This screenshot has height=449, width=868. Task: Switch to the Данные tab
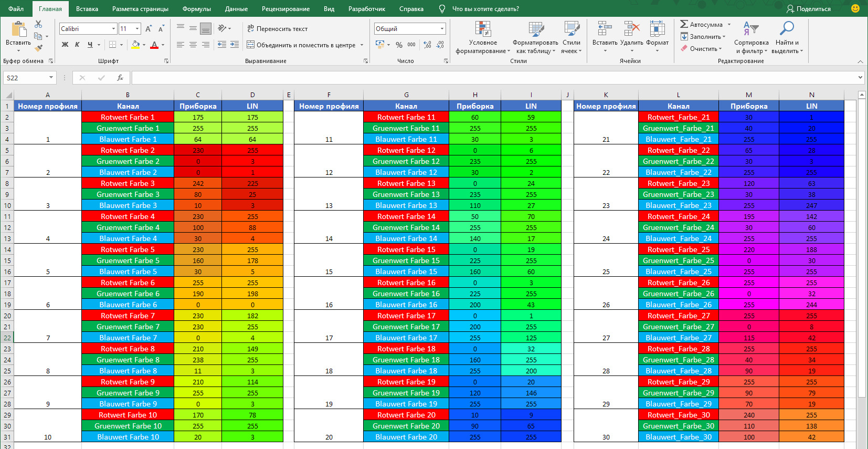click(x=236, y=8)
